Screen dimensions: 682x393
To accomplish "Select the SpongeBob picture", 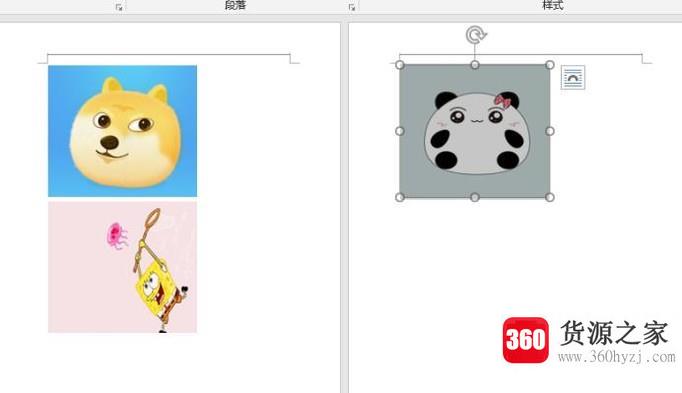I will (x=122, y=266).
